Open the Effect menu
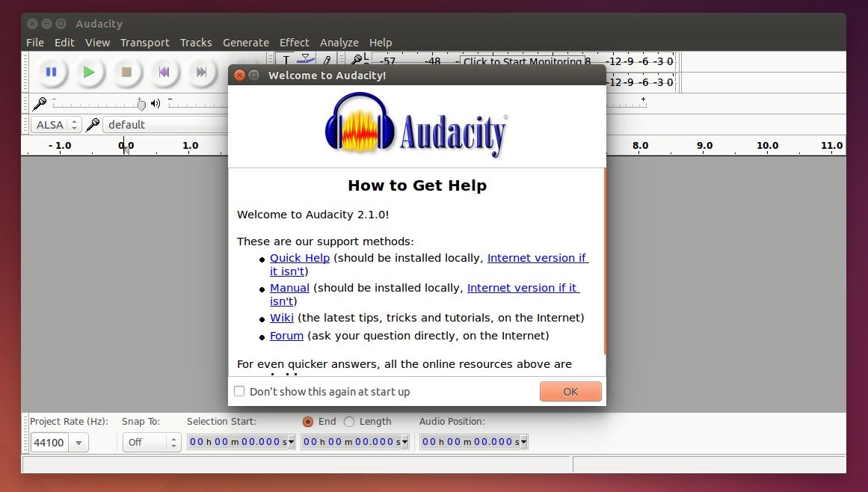868x492 pixels. (294, 43)
